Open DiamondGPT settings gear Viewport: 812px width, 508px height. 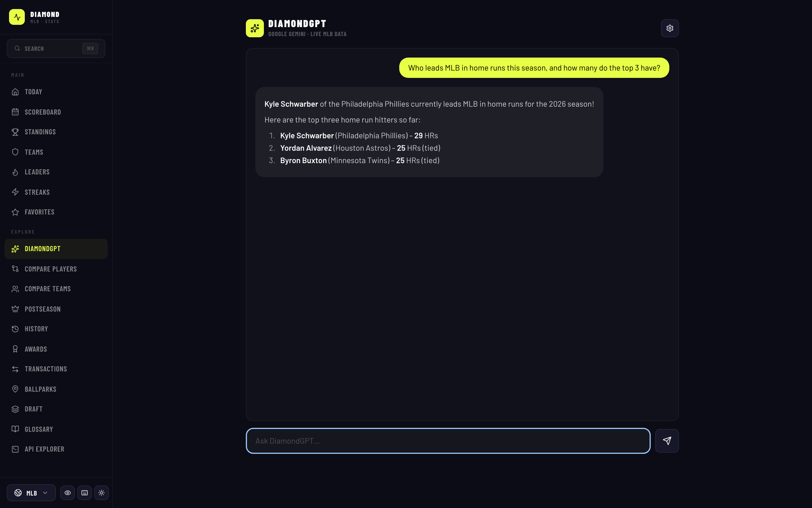click(x=670, y=28)
